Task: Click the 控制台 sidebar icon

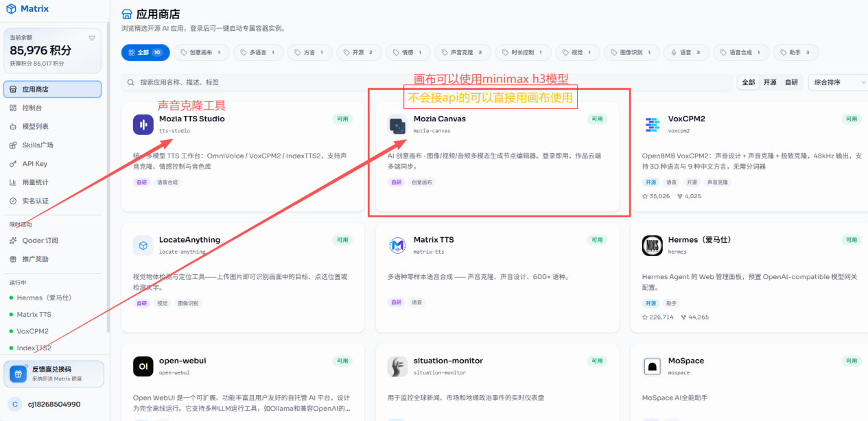Action: (x=14, y=108)
